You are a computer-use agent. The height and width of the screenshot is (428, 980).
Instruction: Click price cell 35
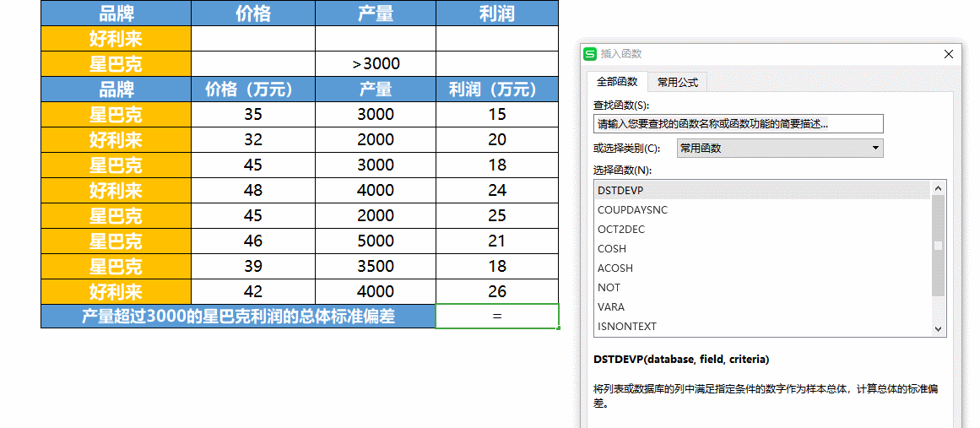click(x=253, y=114)
